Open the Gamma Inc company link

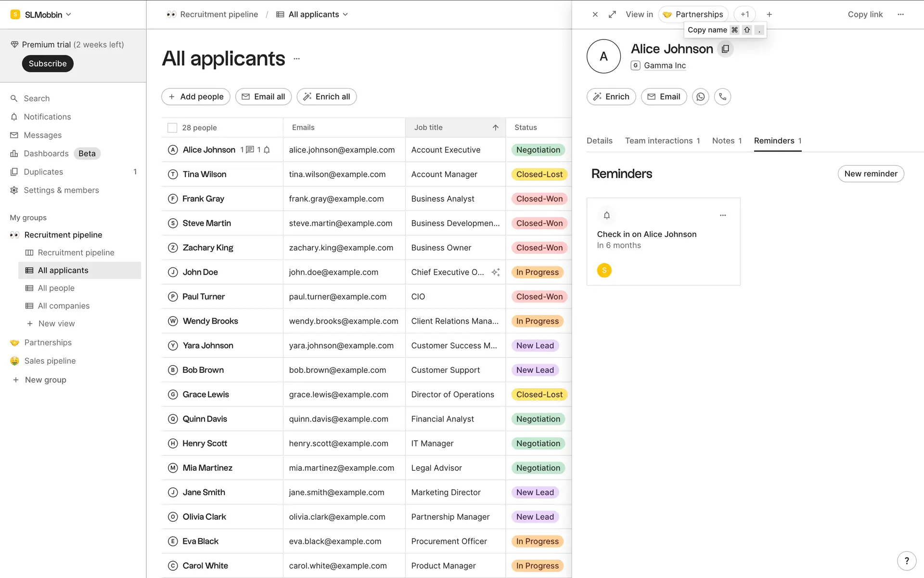664,66
